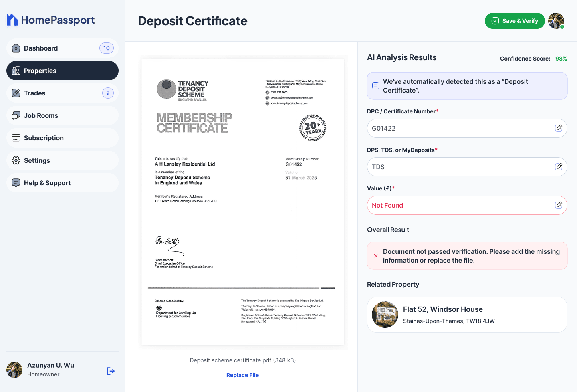This screenshot has height=392, width=577.
Task: Open the Trades menu item
Action: pyautogui.click(x=63, y=93)
